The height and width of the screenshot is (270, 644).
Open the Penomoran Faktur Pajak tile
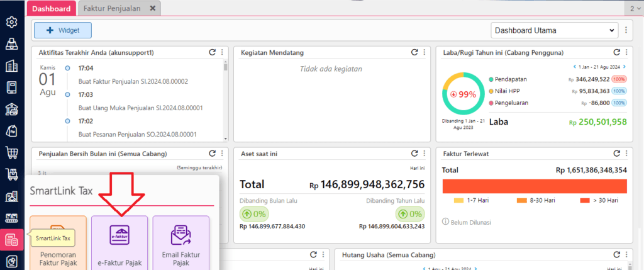click(58, 242)
